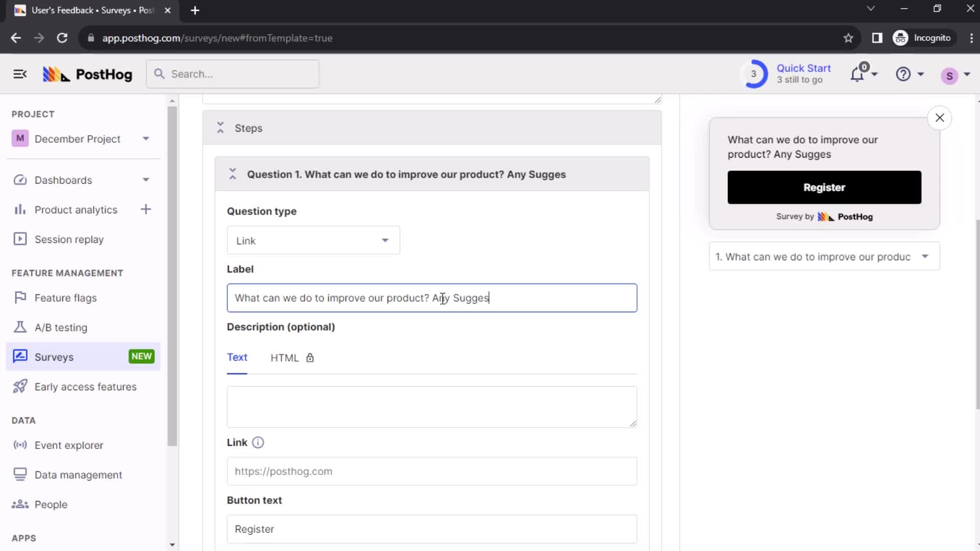Click Link info tooltip icon
The image size is (980, 551).
[258, 443]
